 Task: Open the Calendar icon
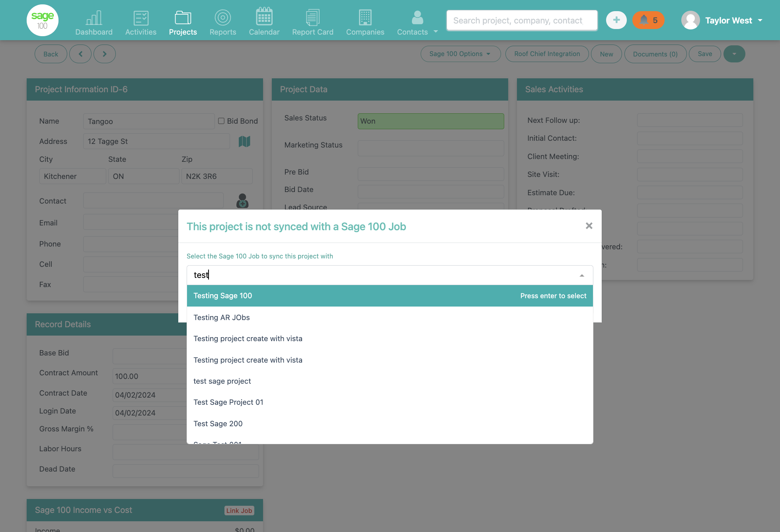point(264,17)
